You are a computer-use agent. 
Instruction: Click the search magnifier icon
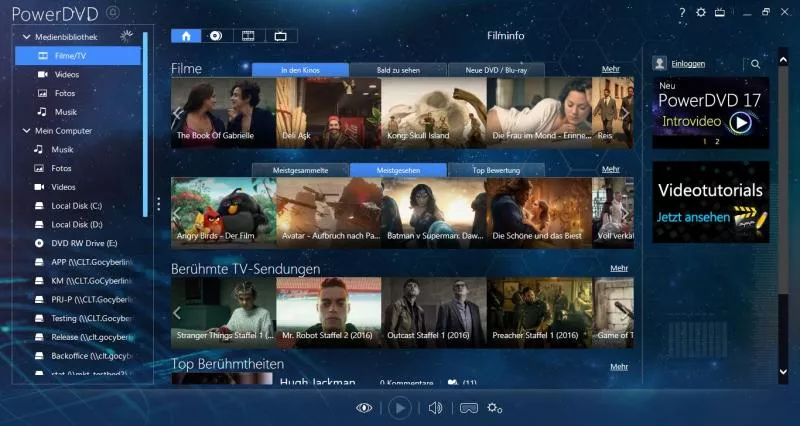click(756, 64)
